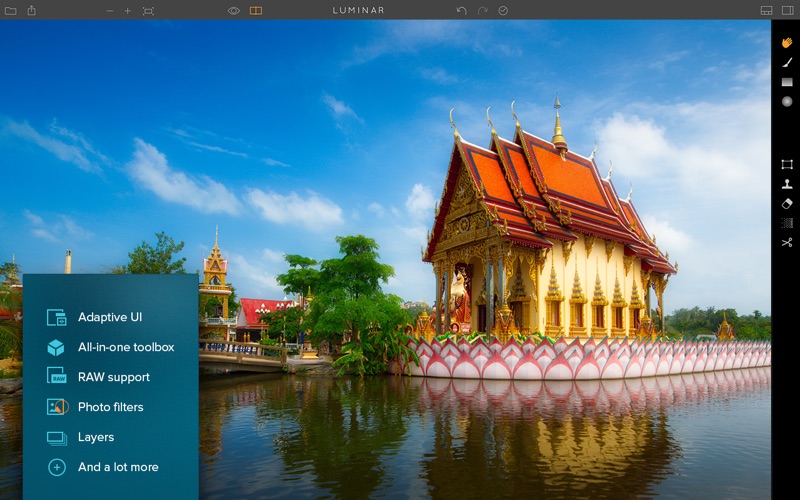800x500 pixels.
Task: Click the plus circle icon
Action: point(57,467)
